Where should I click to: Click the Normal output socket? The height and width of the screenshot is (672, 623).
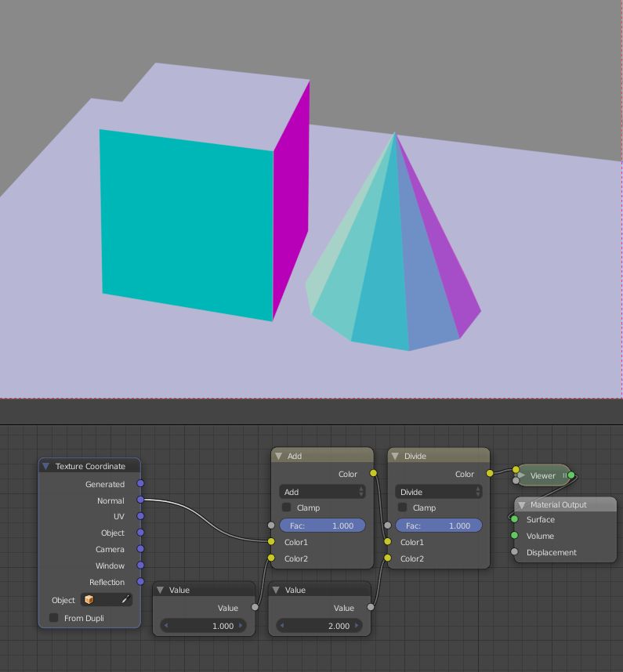coord(140,500)
